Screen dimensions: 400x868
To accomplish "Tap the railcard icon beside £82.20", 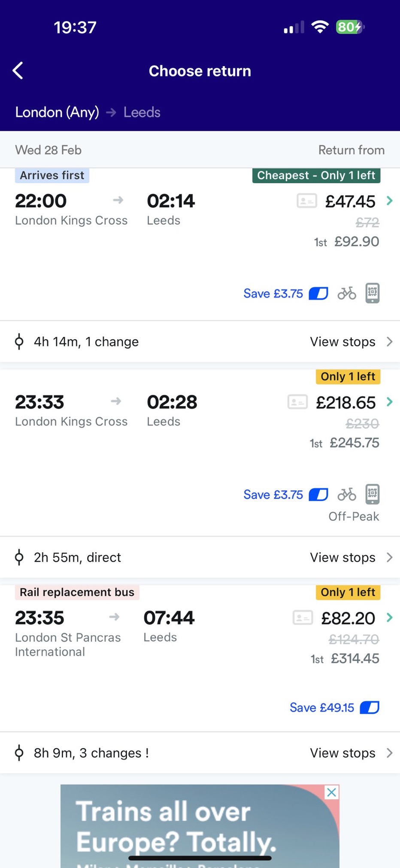I will (303, 618).
